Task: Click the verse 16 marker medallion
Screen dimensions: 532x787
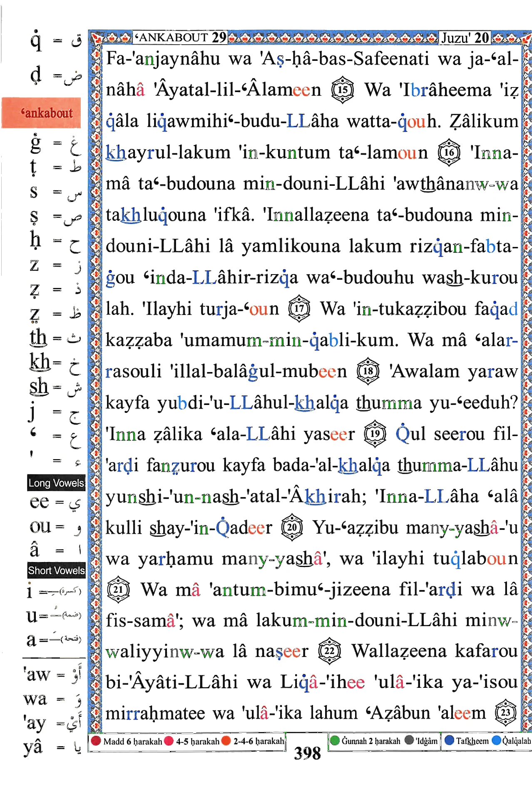Action: [449, 152]
